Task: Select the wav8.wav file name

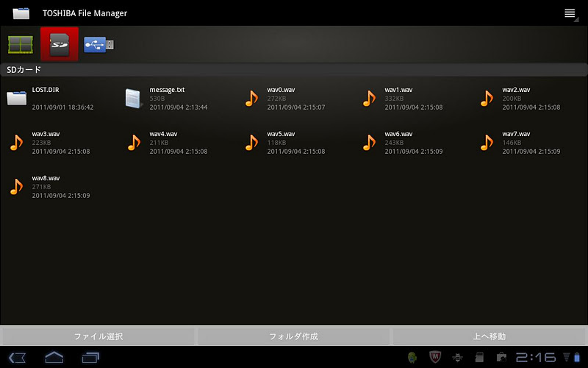Action: pyautogui.click(x=46, y=178)
